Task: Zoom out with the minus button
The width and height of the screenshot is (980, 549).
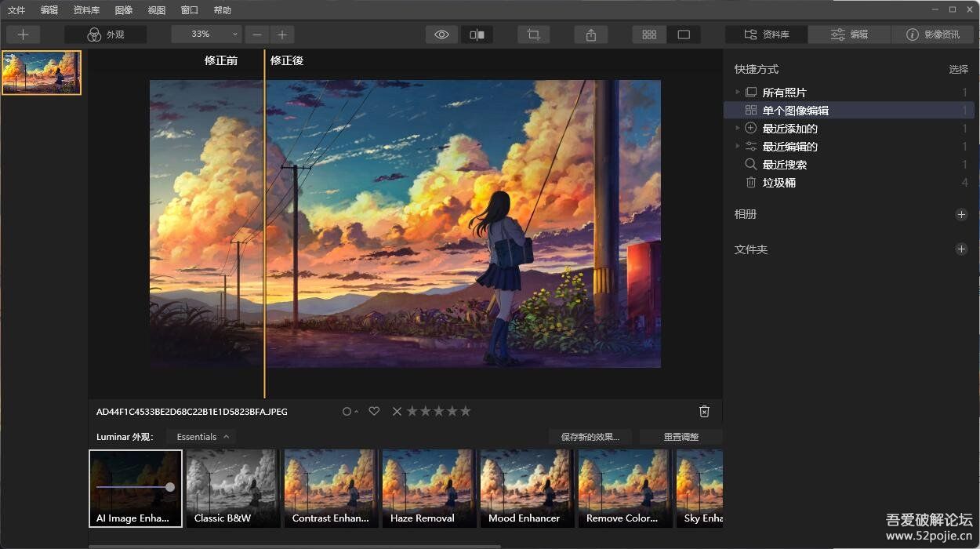Action: click(x=257, y=35)
